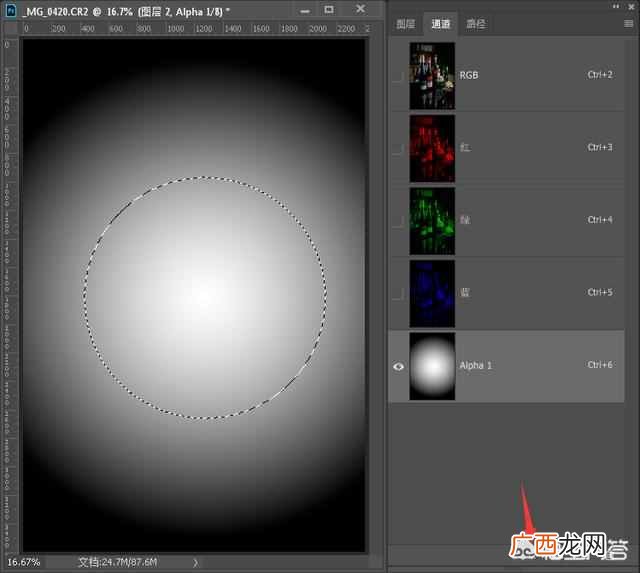Click the Photoshop document icon in title bar
Screen dimensions: 640x573
click(x=11, y=11)
